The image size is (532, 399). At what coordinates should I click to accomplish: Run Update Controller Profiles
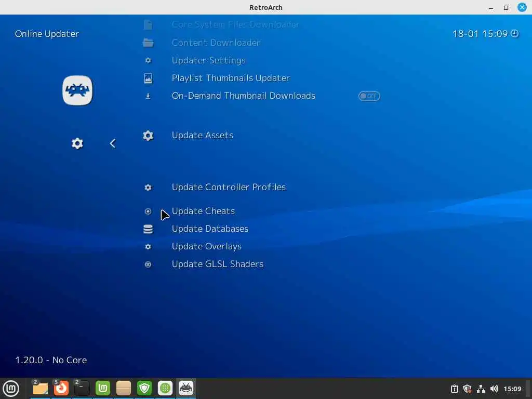(229, 187)
